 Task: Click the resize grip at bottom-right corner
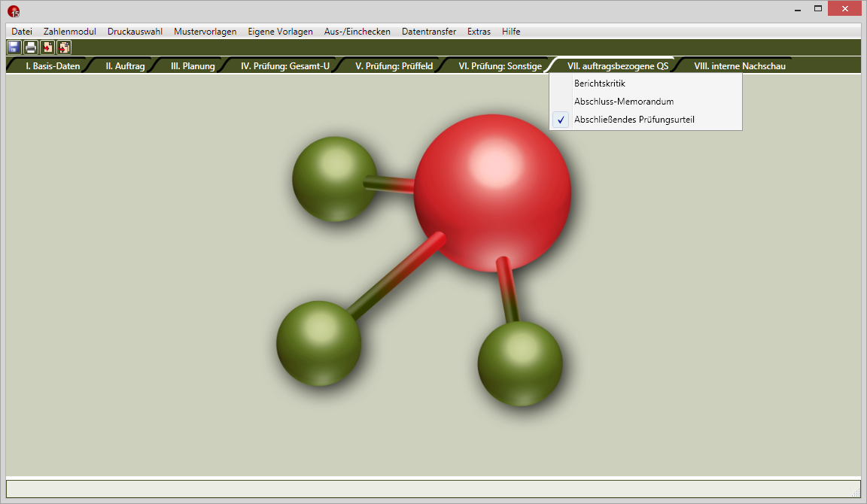coord(855,493)
